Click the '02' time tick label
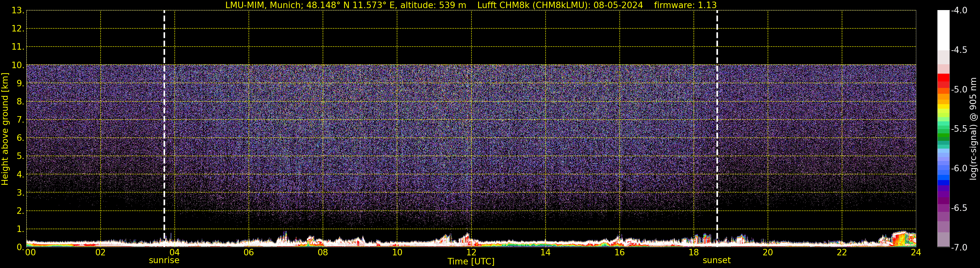The height and width of the screenshot is (268, 980). pyautogui.click(x=100, y=252)
